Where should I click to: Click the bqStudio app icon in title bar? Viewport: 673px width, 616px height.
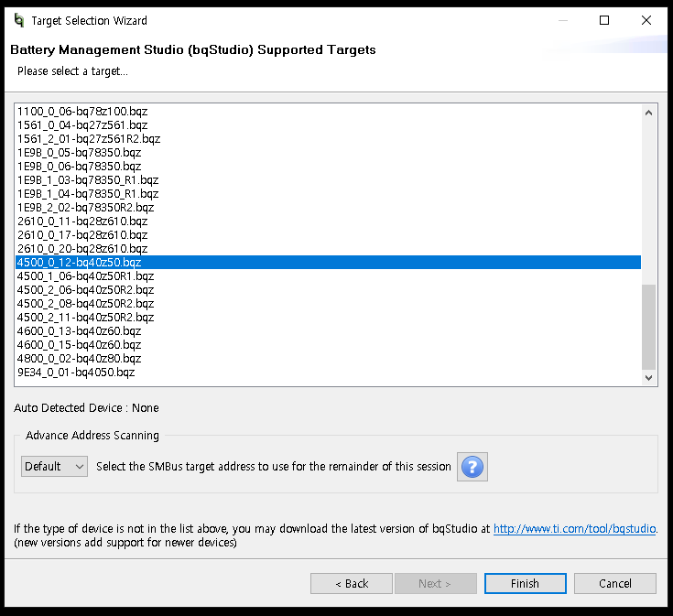pyautogui.click(x=19, y=20)
